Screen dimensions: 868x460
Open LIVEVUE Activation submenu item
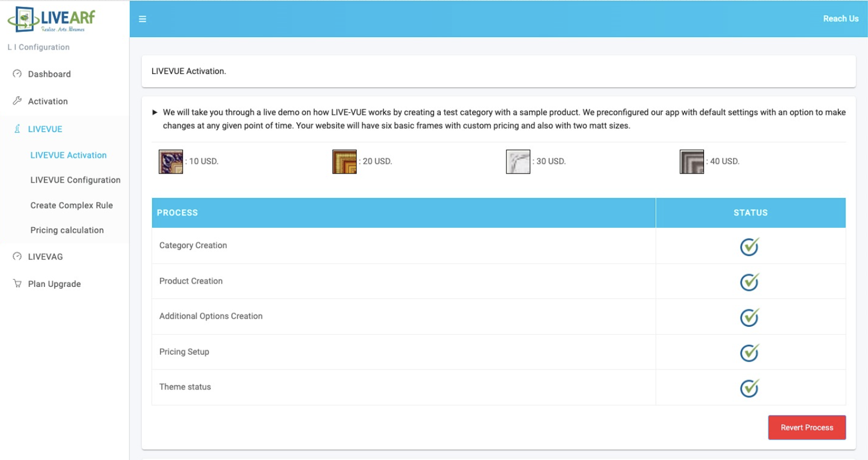[x=68, y=155]
